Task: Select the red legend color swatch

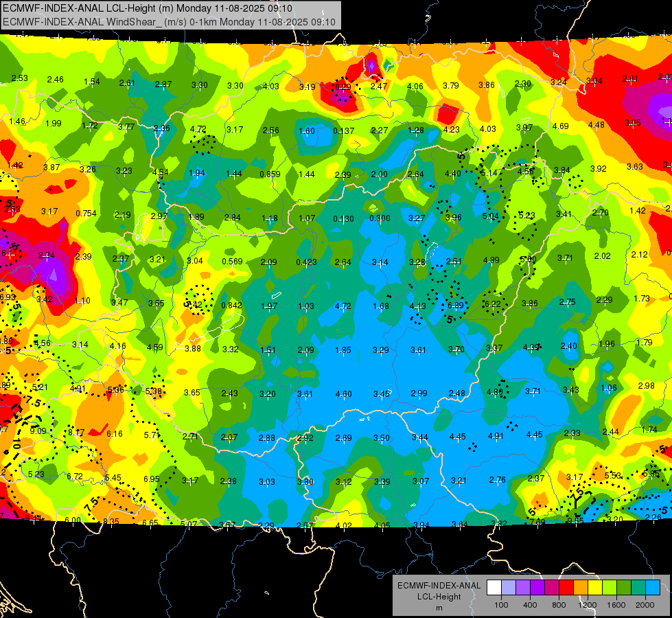Action: pos(566,588)
